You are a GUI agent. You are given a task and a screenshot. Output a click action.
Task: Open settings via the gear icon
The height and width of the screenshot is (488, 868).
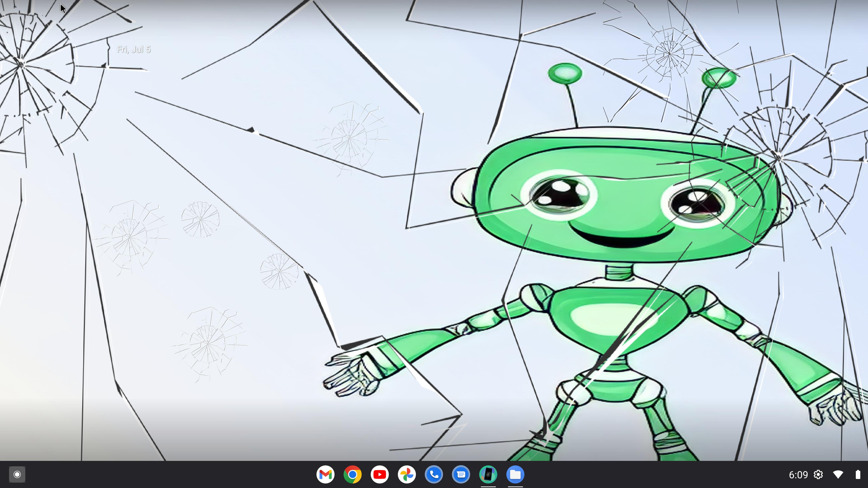[818, 474]
